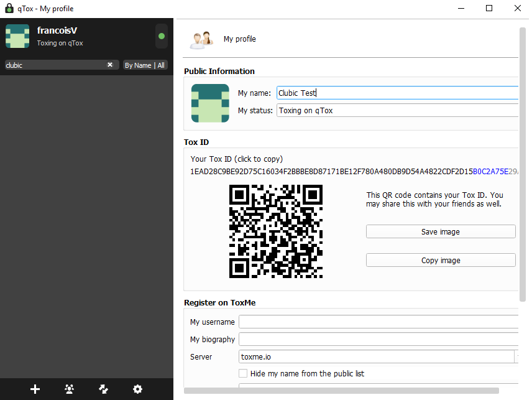Open the settings gear icon
Image resolution: width=532 pixels, height=400 pixels.
pyautogui.click(x=137, y=389)
